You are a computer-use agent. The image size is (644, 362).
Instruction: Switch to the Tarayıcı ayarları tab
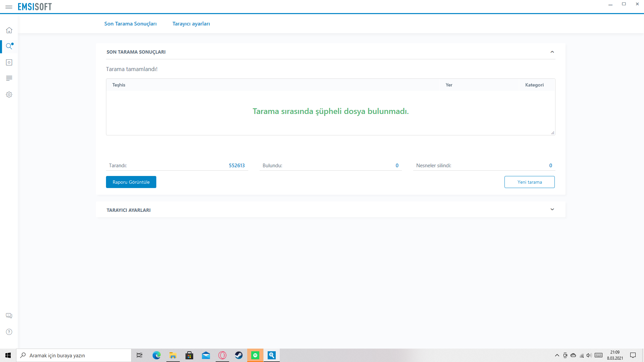[191, 24]
